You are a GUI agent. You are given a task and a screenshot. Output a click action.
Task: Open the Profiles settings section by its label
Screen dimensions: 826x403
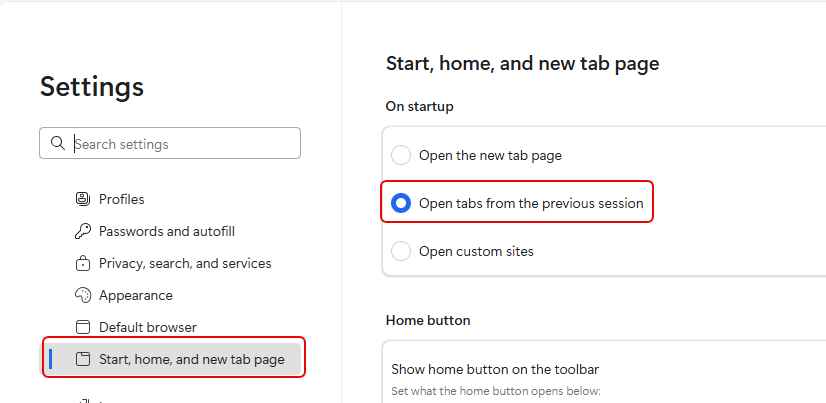pos(121,199)
